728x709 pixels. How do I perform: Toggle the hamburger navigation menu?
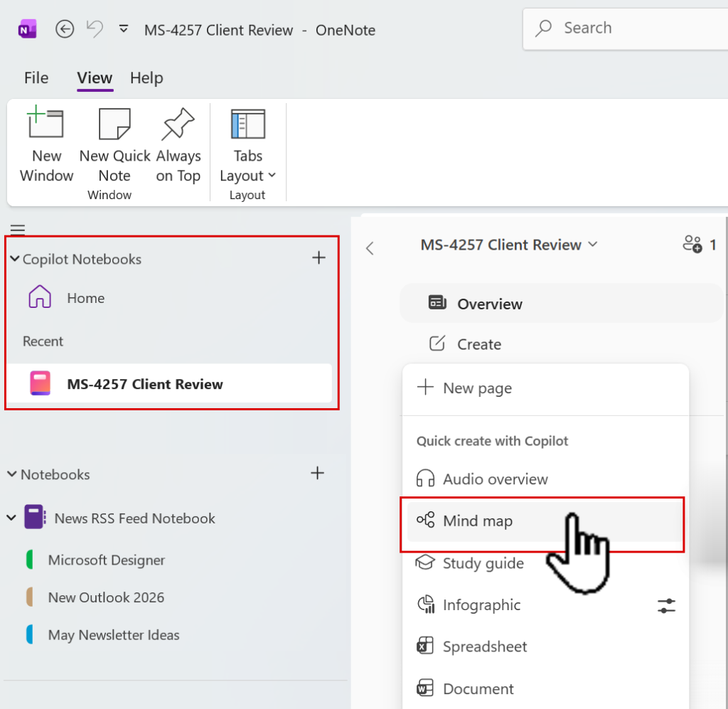[x=18, y=230]
